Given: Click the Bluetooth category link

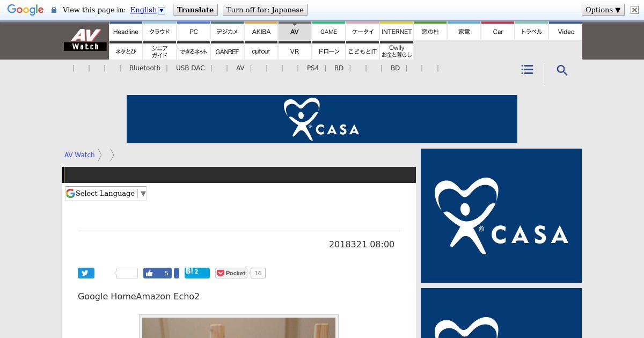Looking at the screenshot, I should [x=145, y=68].
